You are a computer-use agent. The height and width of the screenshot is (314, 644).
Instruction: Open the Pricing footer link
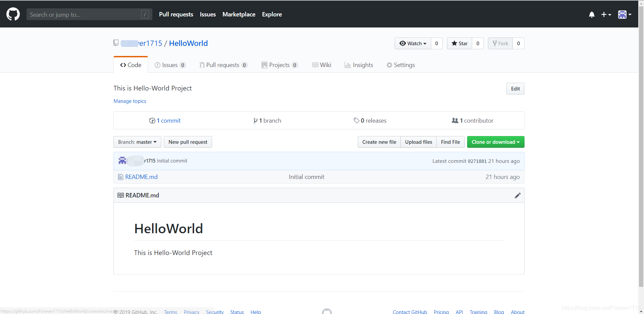pos(441,312)
